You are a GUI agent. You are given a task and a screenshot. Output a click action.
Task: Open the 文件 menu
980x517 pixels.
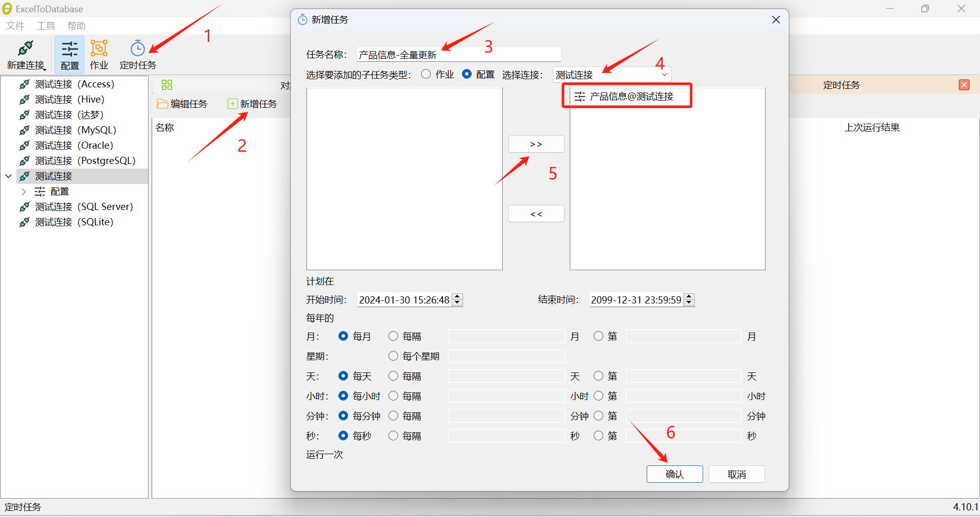point(15,26)
